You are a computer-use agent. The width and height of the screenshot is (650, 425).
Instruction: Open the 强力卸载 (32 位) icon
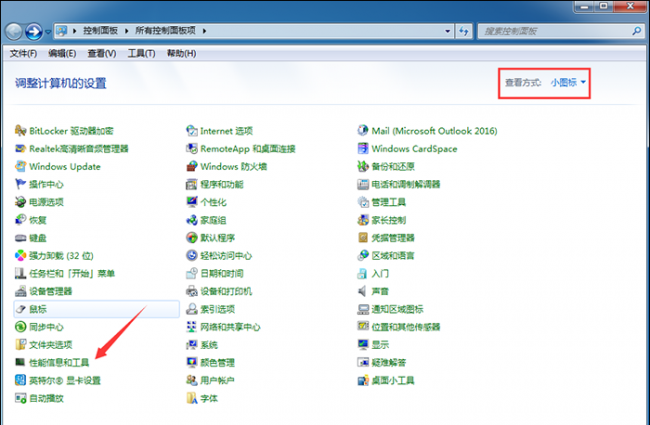coord(20,255)
